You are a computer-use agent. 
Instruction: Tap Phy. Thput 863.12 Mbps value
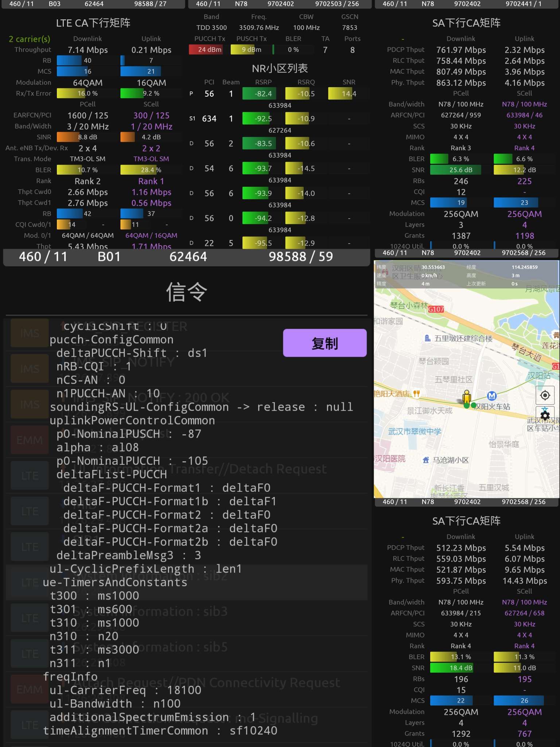pyautogui.click(x=461, y=83)
